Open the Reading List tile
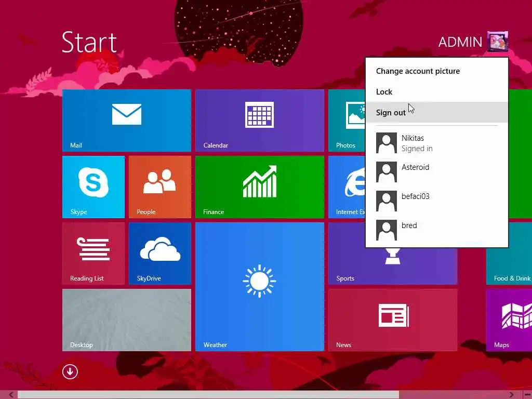 [x=94, y=254]
